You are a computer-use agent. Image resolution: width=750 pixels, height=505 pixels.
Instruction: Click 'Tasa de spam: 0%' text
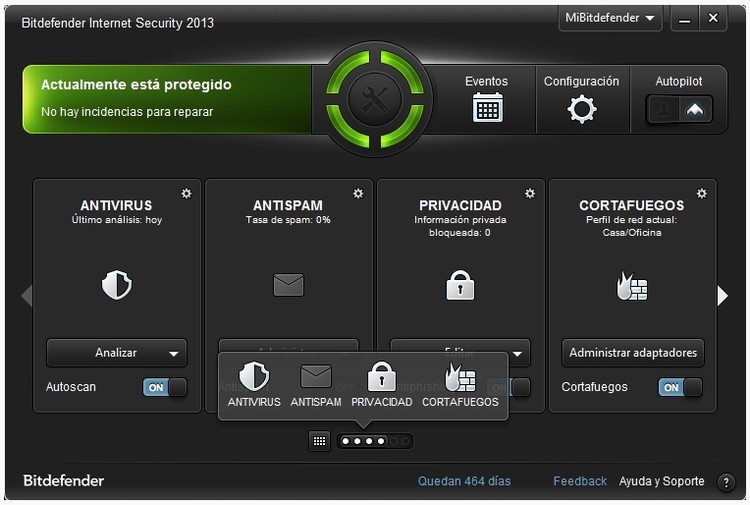(288, 220)
